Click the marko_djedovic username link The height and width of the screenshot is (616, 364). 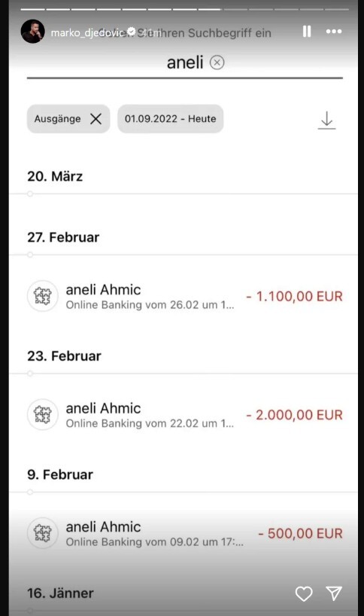88,32
